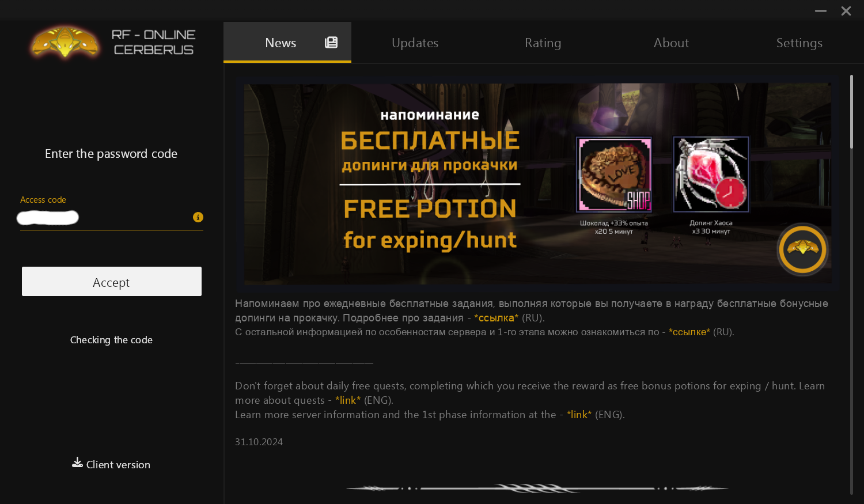Follow the Russian *ссылка* quests link
The width and height of the screenshot is (864, 504).
click(x=496, y=318)
